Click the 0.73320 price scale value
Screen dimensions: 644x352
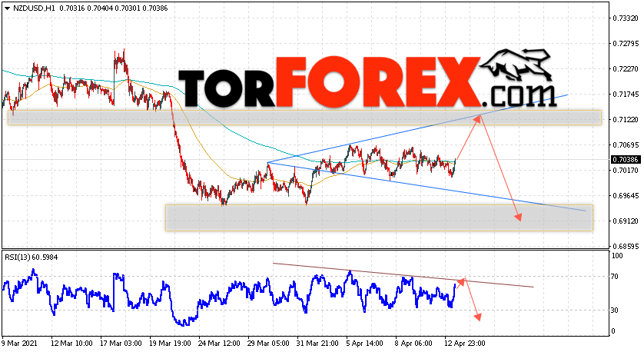pyautogui.click(x=626, y=18)
